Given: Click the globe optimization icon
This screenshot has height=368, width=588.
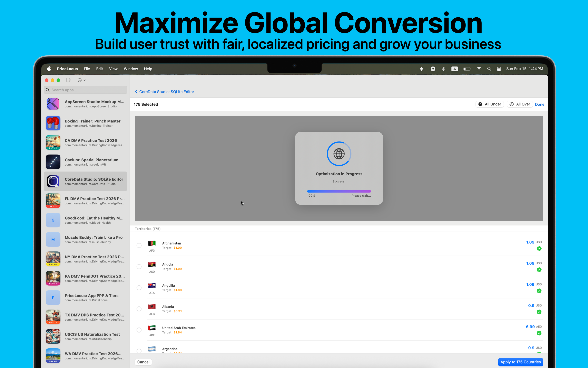Looking at the screenshot, I should [339, 154].
